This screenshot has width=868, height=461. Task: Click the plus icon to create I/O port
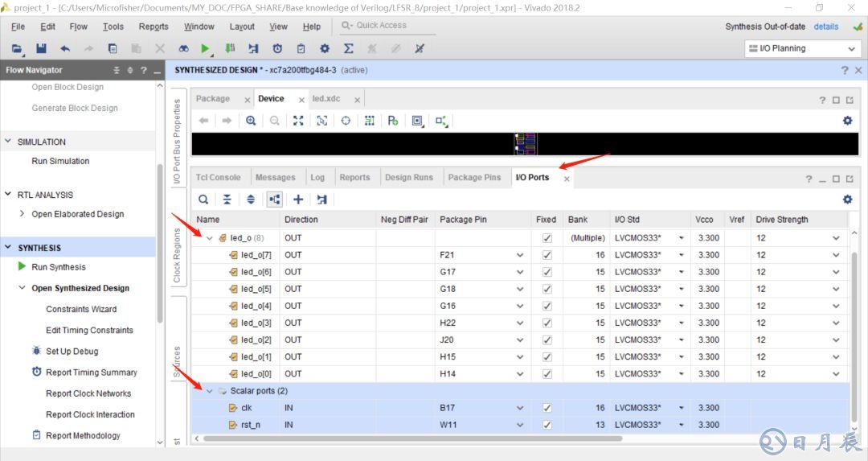point(298,199)
